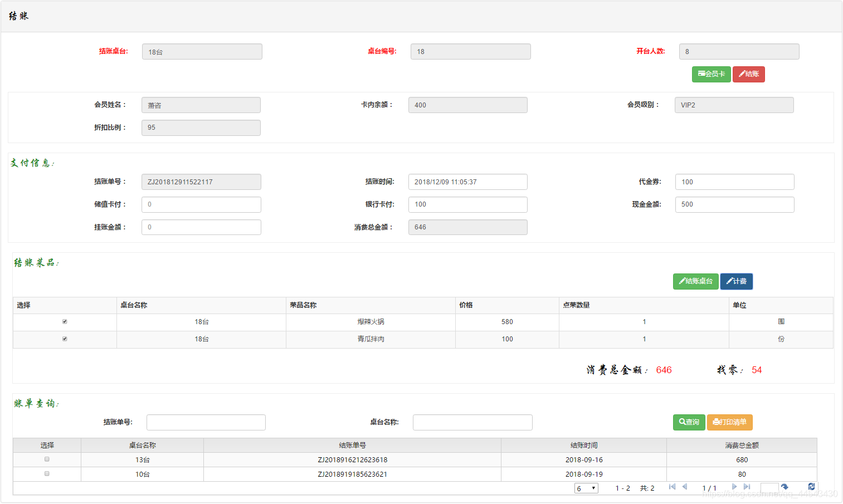Click the green 会员卡 member card button

point(711,74)
